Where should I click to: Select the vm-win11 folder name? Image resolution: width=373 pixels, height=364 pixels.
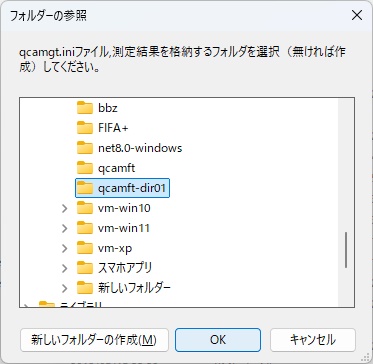point(124,228)
